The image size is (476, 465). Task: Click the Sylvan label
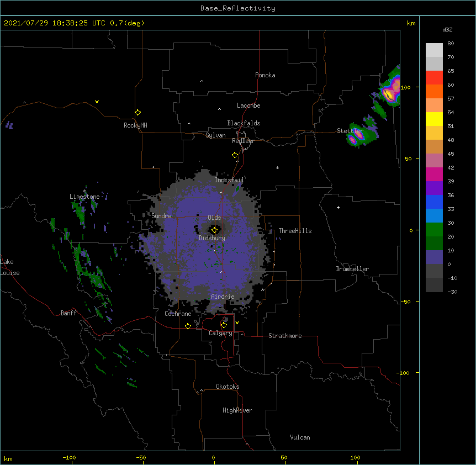tap(215, 135)
